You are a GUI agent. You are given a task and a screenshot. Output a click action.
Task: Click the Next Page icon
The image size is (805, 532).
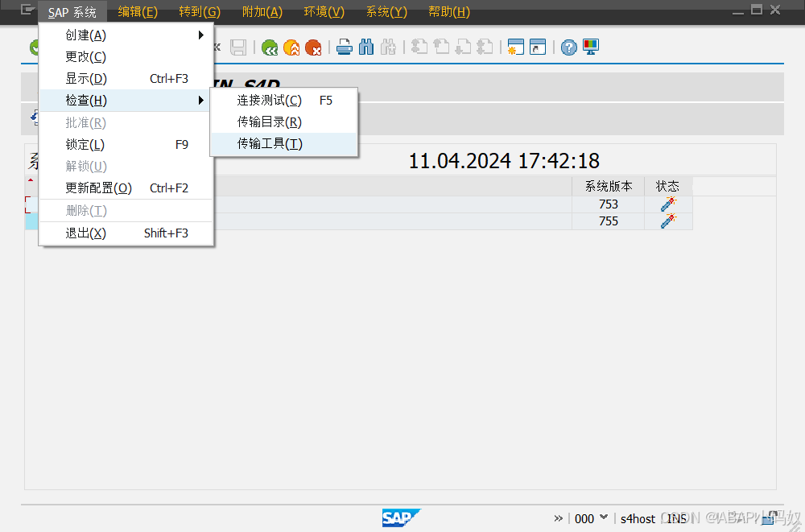(x=463, y=47)
